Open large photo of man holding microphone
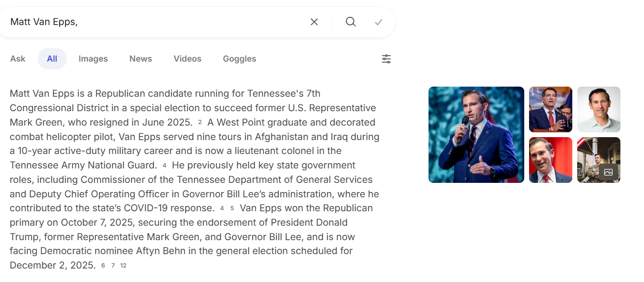Screen dimensions: 644x282 pos(476,135)
